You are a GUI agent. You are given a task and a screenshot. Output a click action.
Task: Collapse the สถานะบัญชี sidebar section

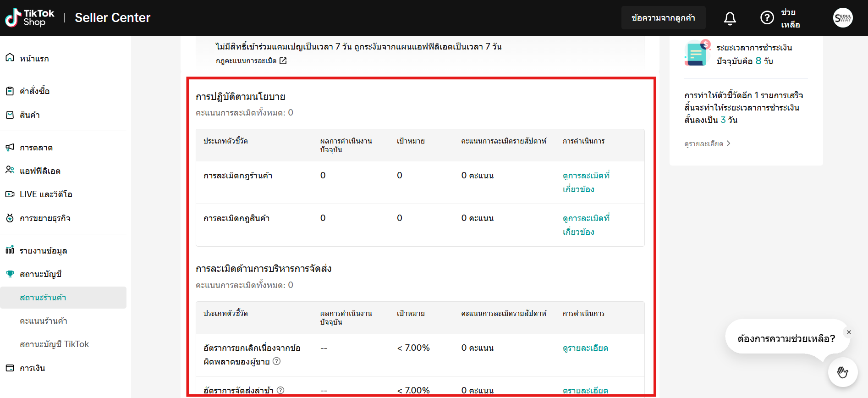click(x=40, y=274)
